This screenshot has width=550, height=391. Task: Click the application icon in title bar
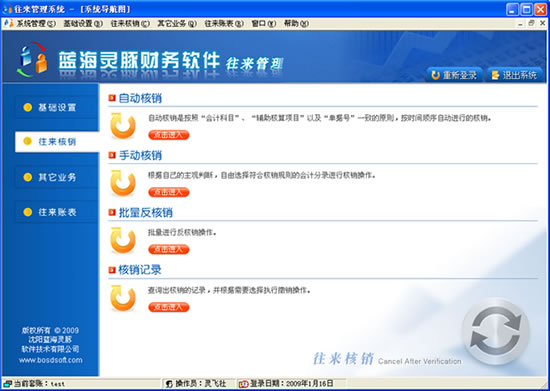7,9
